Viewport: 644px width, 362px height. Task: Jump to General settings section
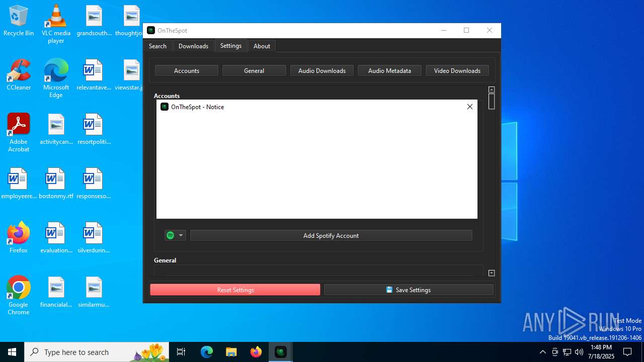click(x=254, y=71)
